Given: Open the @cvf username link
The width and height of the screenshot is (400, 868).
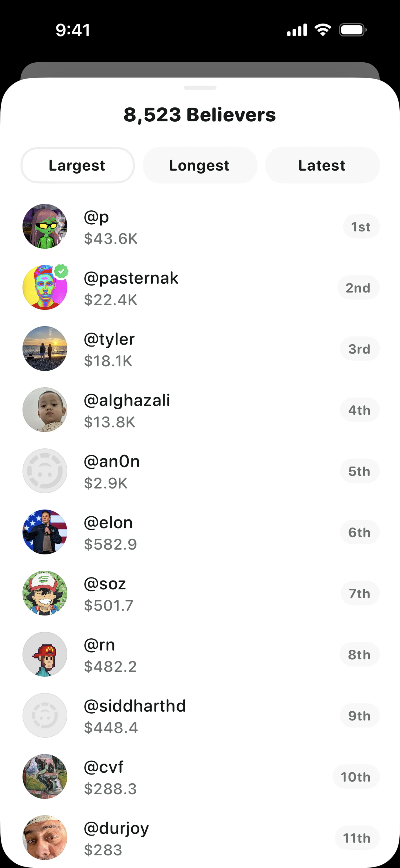Looking at the screenshot, I should (103, 767).
